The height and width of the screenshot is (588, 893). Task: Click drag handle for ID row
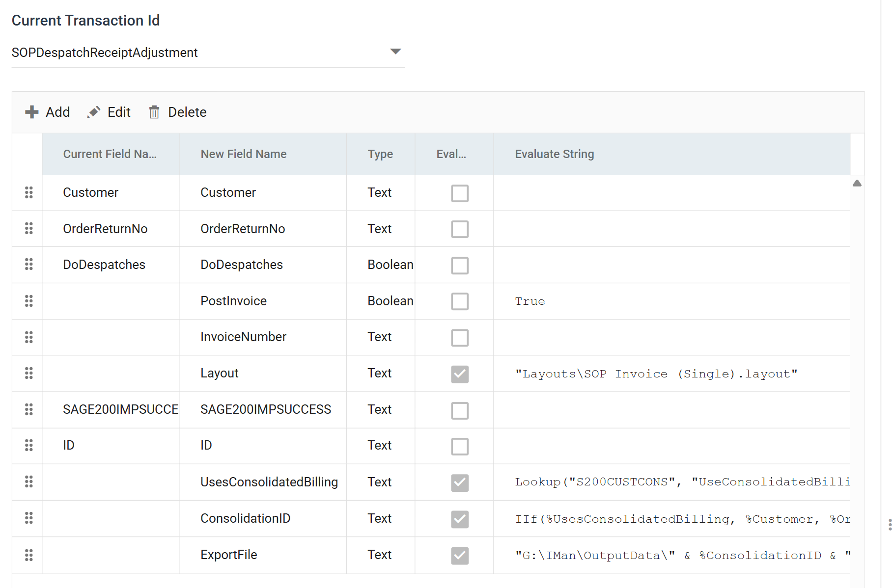(x=29, y=445)
